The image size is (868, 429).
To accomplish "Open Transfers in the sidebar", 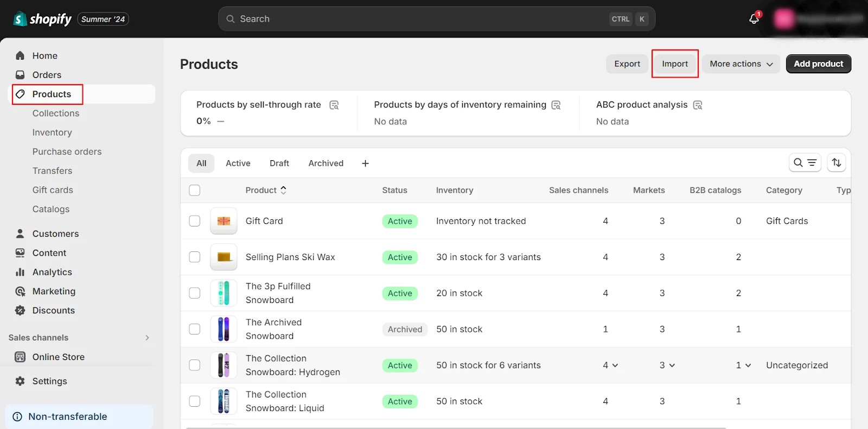I will (52, 171).
